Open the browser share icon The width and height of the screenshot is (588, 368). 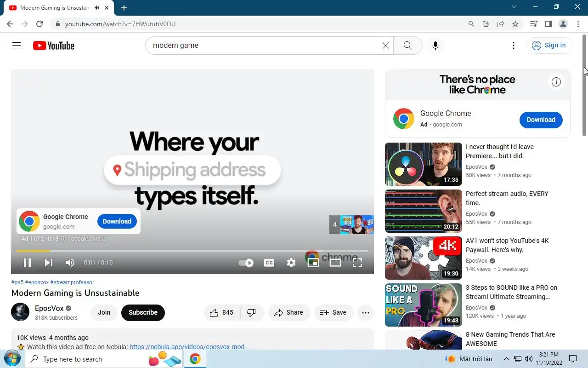tap(501, 24)
